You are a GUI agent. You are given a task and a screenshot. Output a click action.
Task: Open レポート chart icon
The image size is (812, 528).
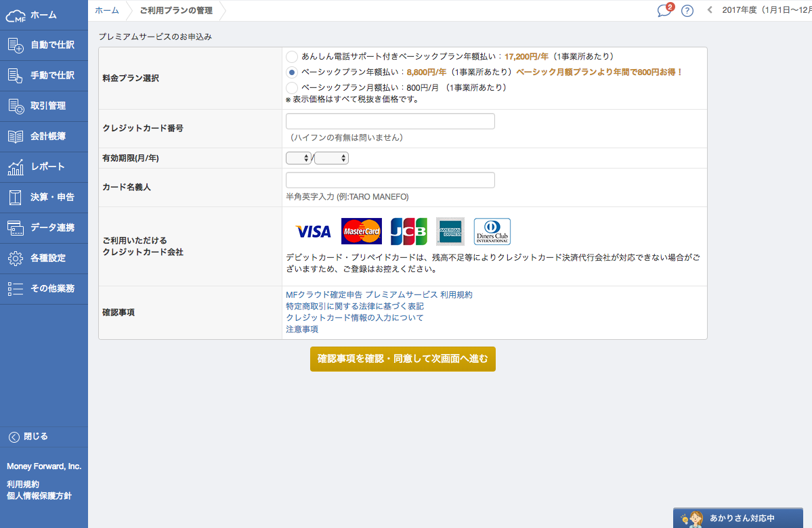16,167
